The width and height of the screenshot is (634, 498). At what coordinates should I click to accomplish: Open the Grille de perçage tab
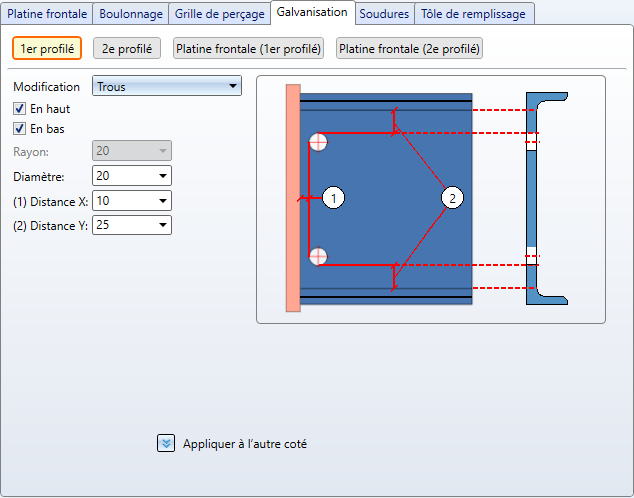(x=220, y=14)
